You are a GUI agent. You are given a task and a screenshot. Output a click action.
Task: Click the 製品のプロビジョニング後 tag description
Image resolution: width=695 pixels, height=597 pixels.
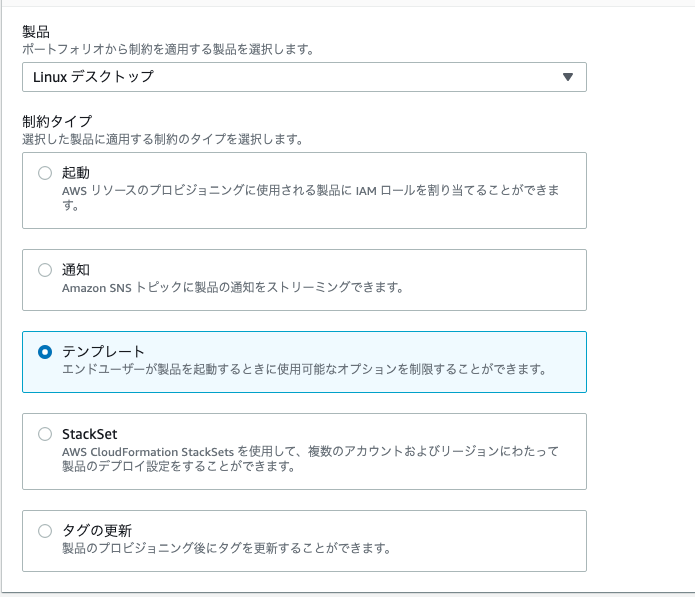pyautogui.click(x=226, y=548)
